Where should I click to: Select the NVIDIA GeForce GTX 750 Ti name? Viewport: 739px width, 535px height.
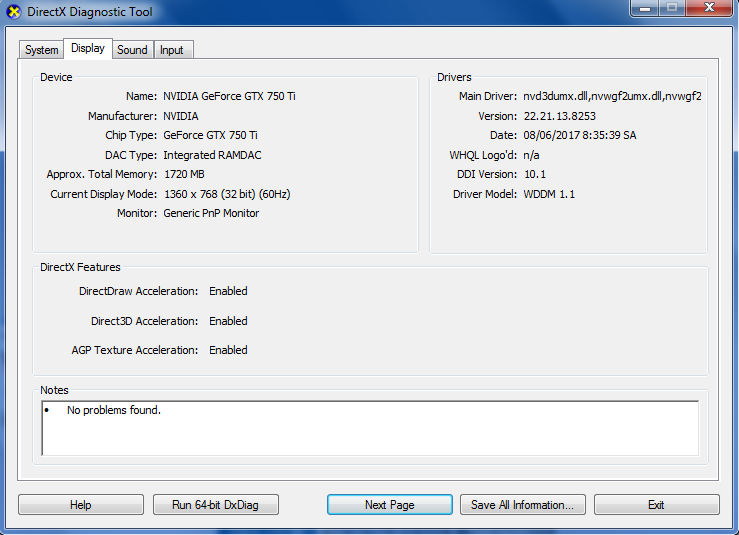click(229, 96)
